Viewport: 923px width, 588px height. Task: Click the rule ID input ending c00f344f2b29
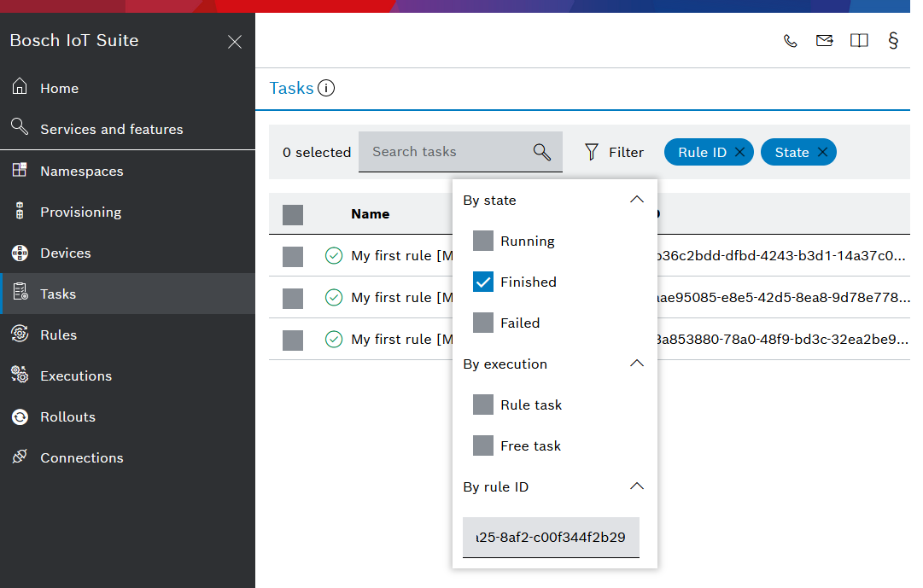pos(551,538)
